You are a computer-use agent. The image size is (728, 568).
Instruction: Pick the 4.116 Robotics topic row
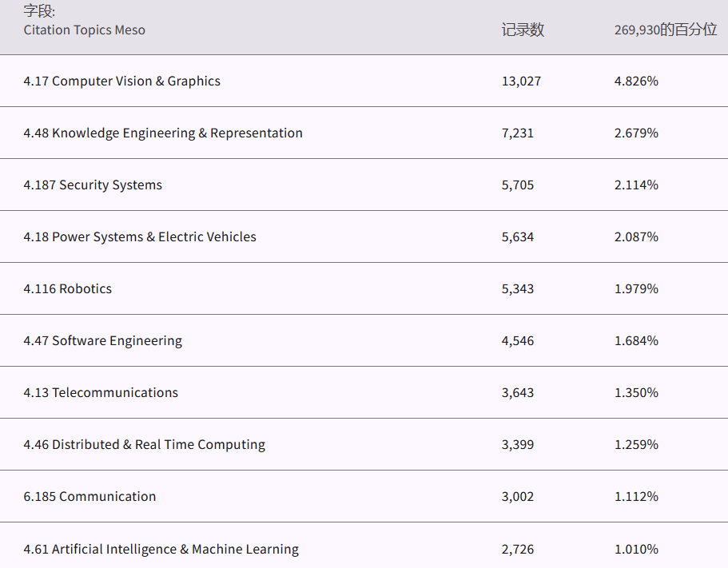pos(68,288)
